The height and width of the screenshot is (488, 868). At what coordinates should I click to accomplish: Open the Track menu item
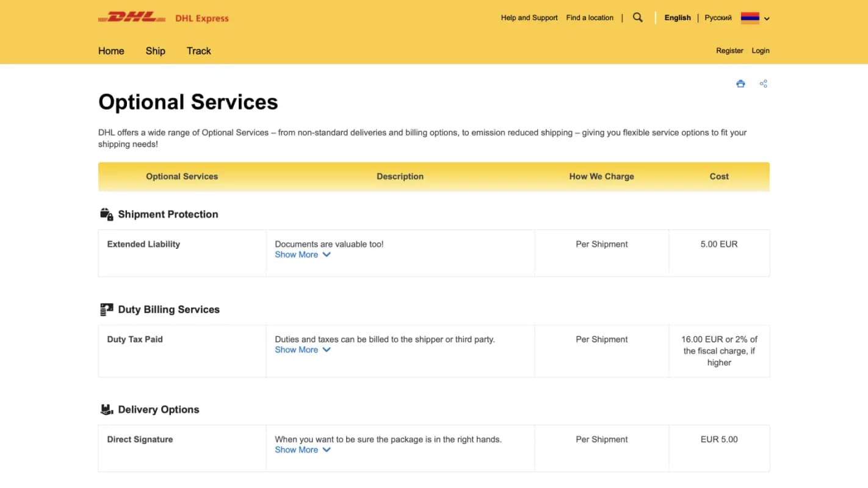tap(198, 51)
